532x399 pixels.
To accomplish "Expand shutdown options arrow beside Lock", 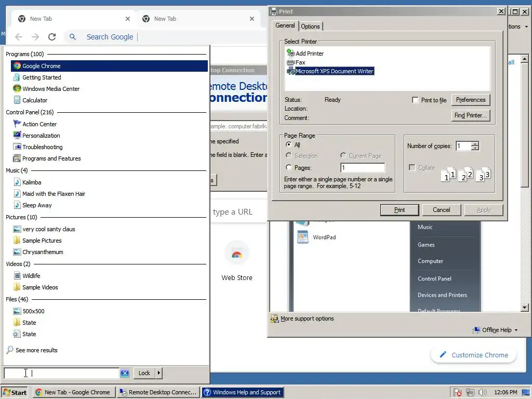I will [158, 373].
